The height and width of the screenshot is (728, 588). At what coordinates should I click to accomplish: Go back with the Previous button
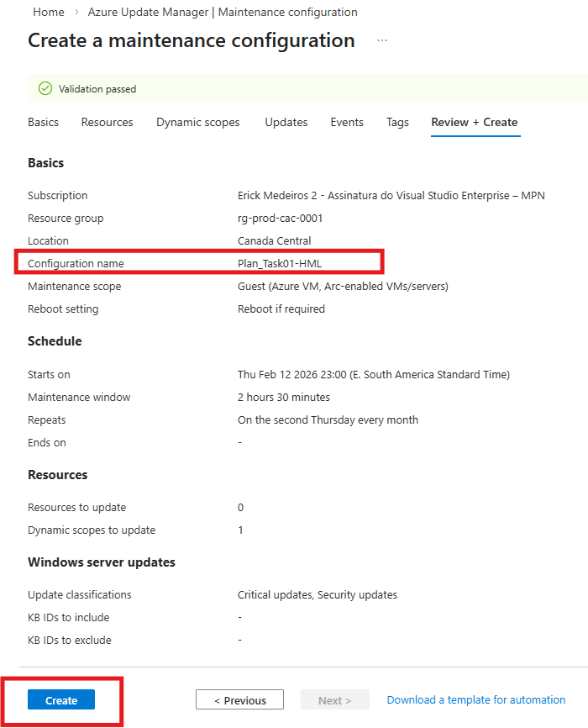tap(239, 700)
